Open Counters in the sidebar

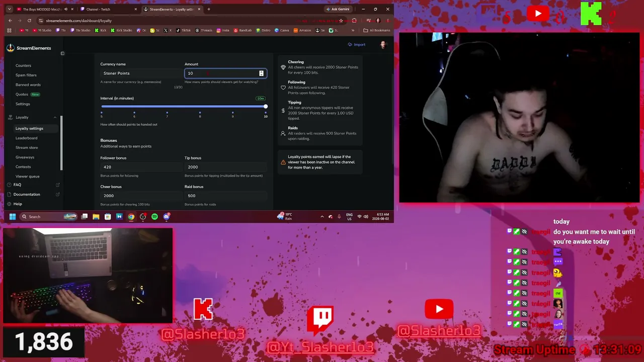pos(23,65)
